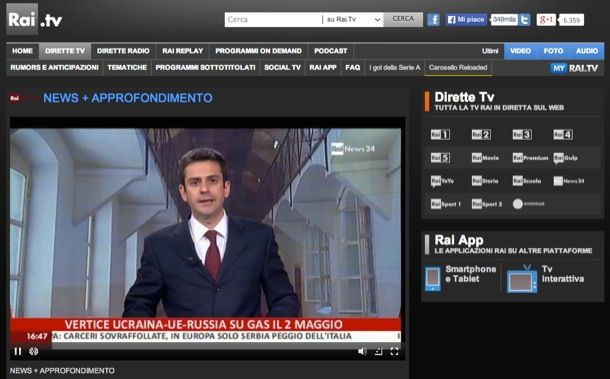Open the Rai 5 live channel

tap(440, 158)
